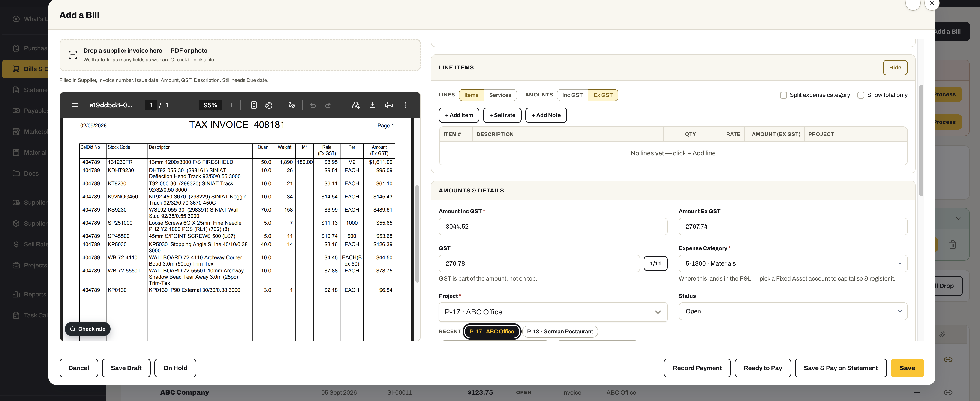
Task: Click the paperclip attachment icon in background list
Action: tap(942, 334)
